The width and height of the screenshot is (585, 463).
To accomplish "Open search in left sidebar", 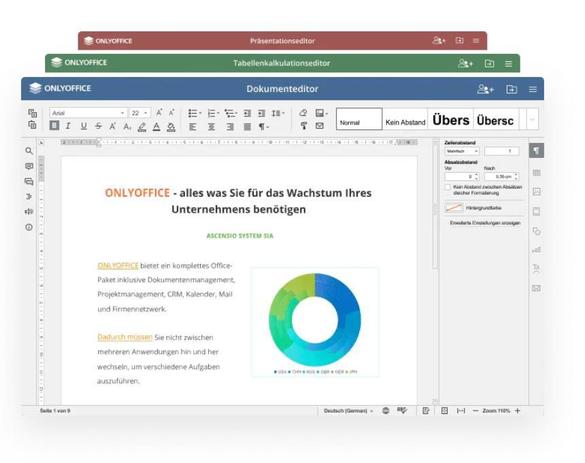I will (29, 151).
